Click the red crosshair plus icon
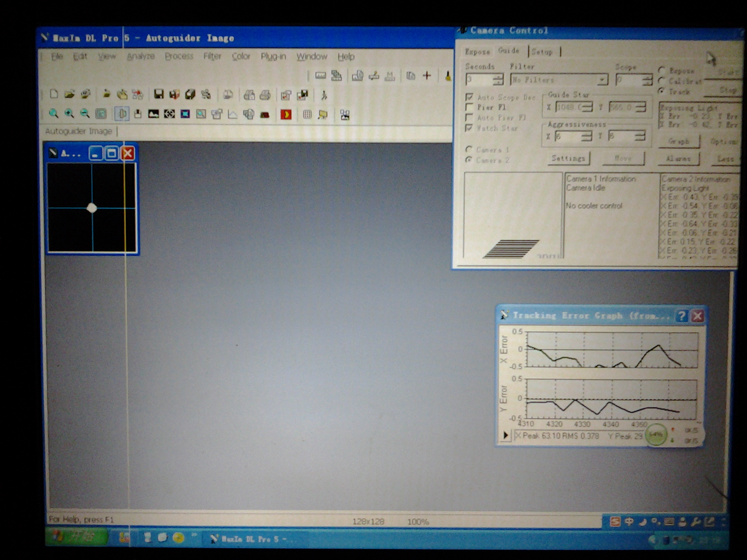This screenshot has height=560, width=747. coord(426,76)
